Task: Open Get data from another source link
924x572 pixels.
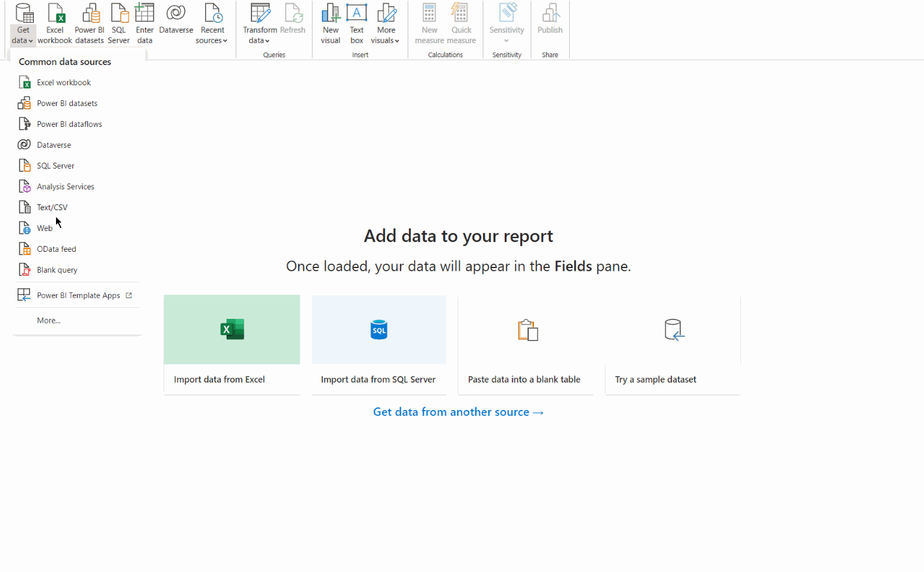Action: coord(458,412)
